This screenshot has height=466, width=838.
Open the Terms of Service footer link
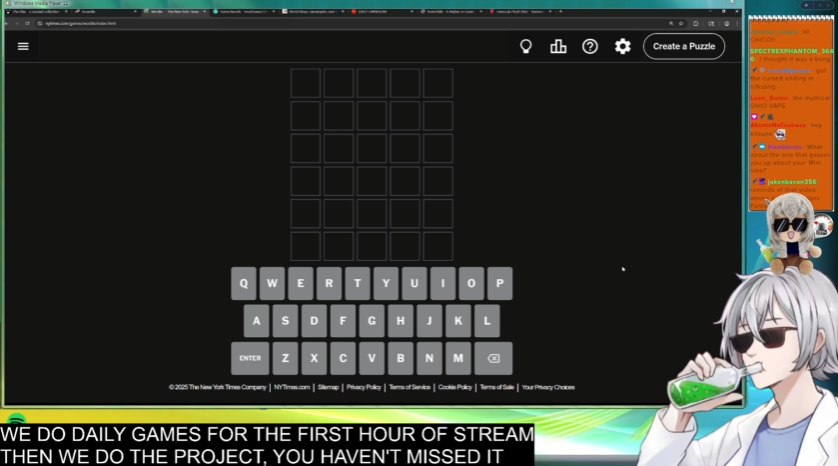click(x=409, y=387)
